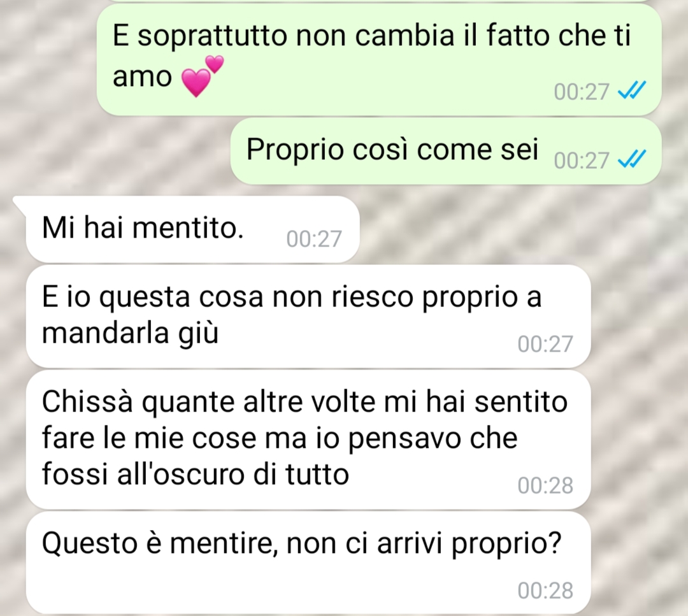
Task: Tap the blue read checkmarks on 'ti amo' message
Action: 631,91
